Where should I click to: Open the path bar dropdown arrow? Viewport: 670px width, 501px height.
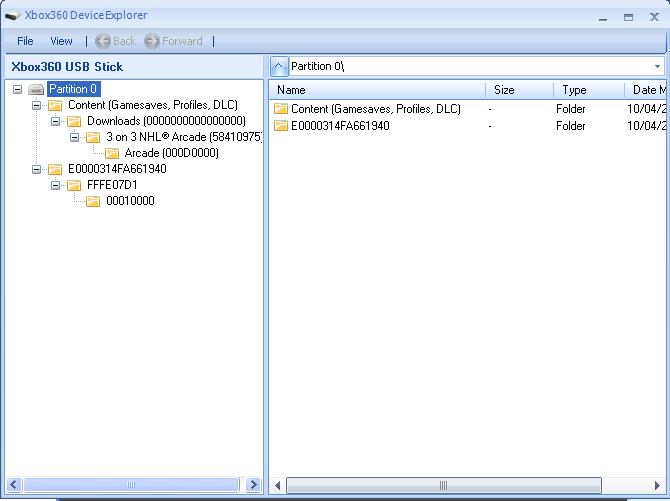click(657, 66)
